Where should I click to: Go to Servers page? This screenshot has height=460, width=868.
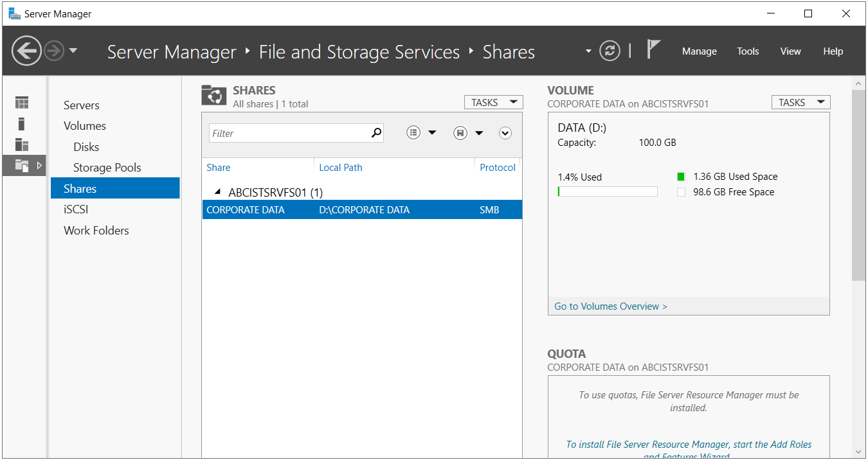click(x=82, y=105)
